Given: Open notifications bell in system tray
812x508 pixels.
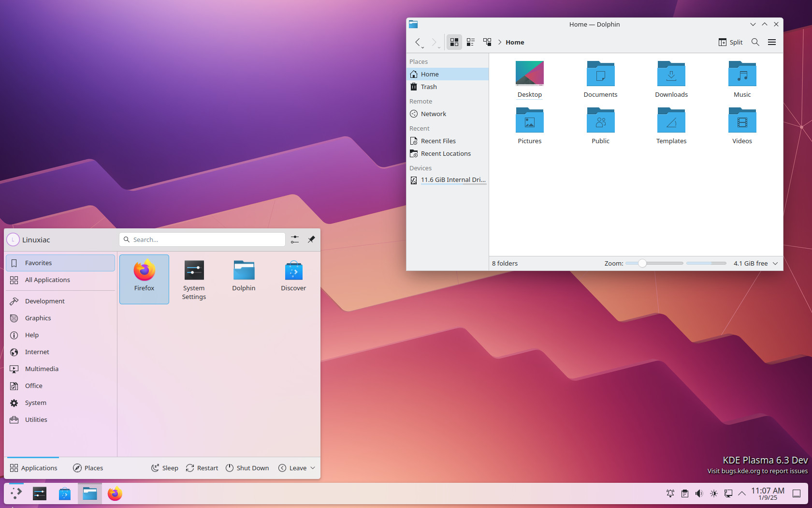Looking at the screenshot, I should click(x=670, y=493).
